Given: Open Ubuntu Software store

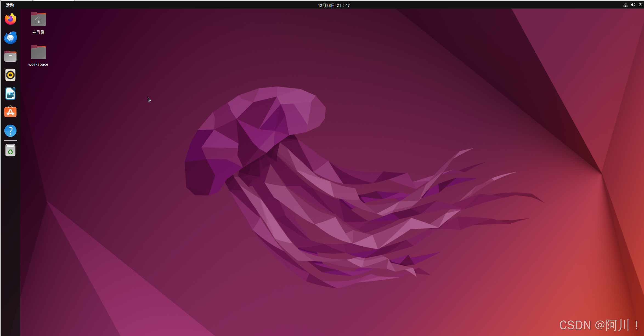Looking at the screenshot, I should (x=10, y=112).
